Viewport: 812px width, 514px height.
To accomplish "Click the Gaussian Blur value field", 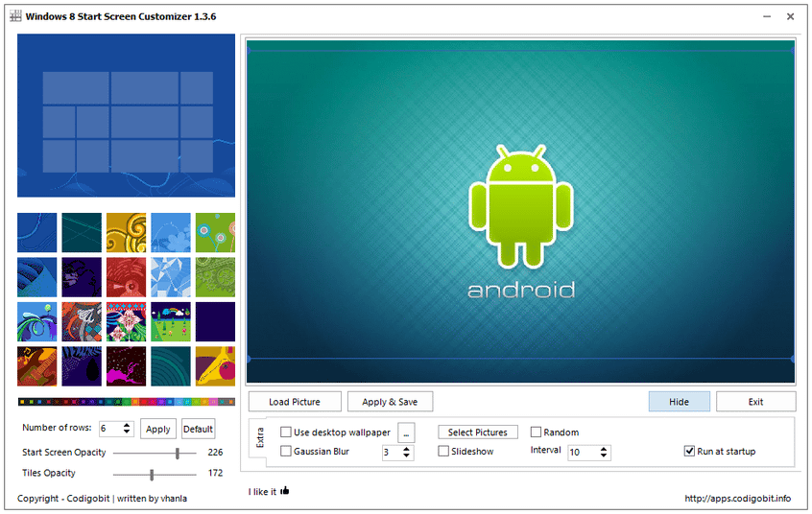I will click(x=392, y=453).
